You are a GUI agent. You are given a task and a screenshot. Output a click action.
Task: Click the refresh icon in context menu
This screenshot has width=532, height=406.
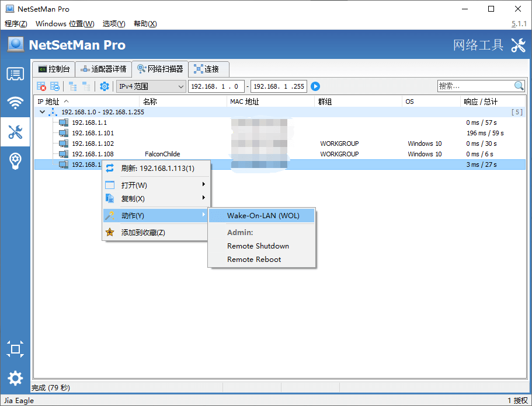coord(110,168)
